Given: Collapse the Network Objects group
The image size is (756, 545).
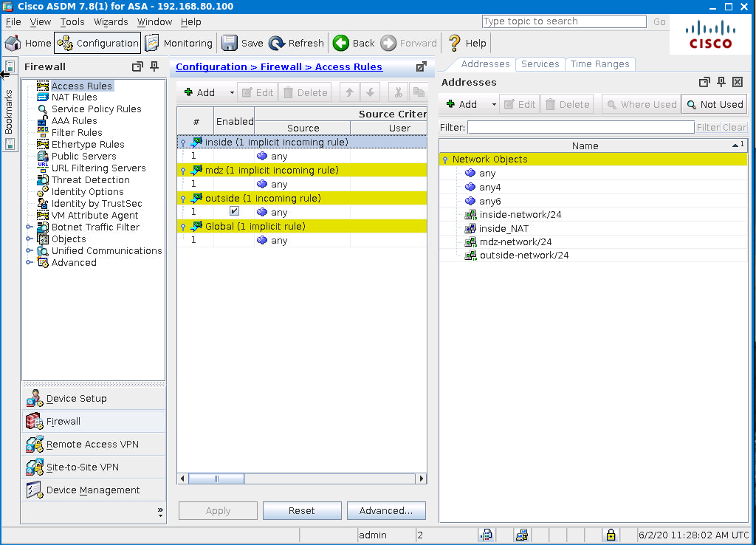Looking at the screenshot, I should pos(445,160).
